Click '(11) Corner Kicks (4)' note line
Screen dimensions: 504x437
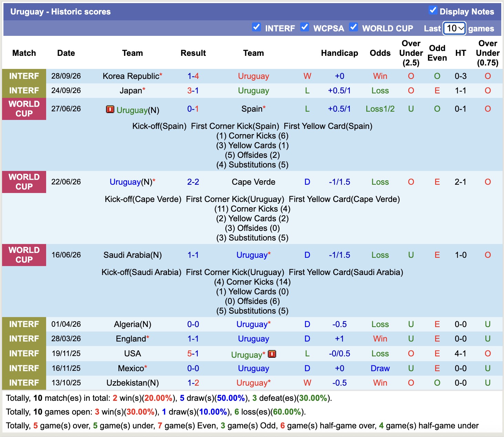pos(252,209)
